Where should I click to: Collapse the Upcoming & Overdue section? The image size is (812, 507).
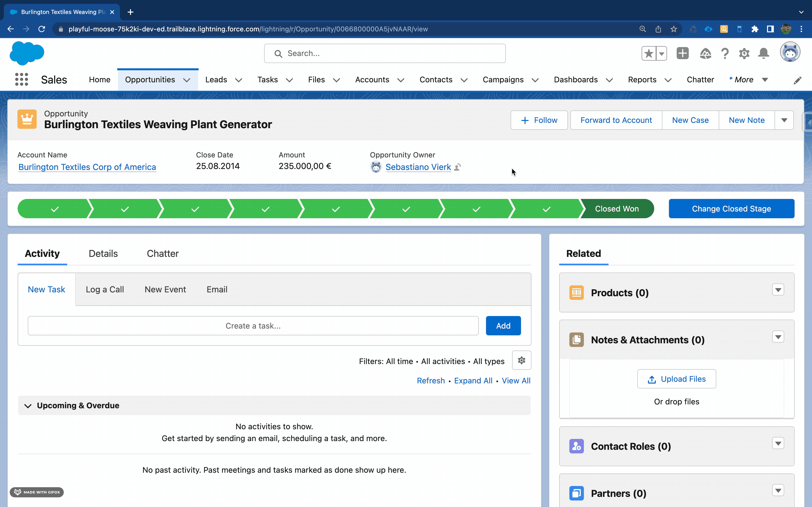(x=28, y=406)
